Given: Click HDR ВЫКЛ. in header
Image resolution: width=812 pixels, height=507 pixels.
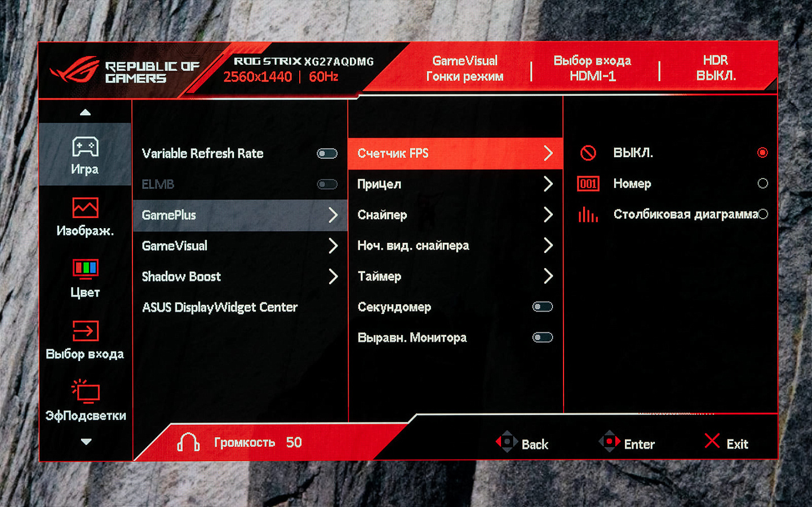Looking at the screenshot, I should click(x=716, y=68).
